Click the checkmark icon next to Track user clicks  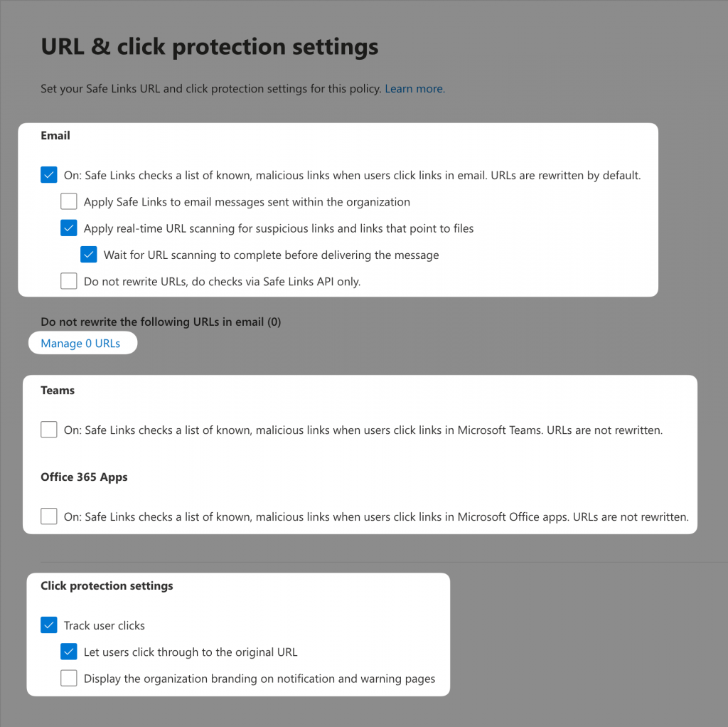(48, 625)
